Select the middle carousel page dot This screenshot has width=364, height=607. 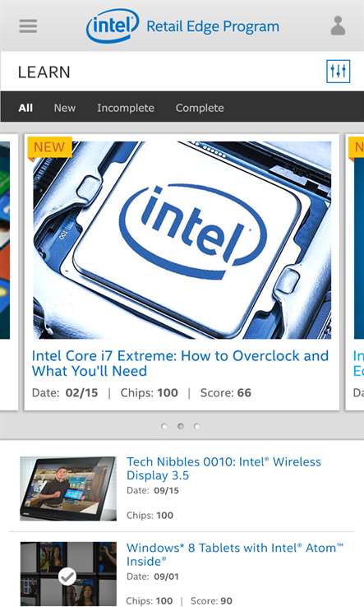pyautogui.click(x=180, y=426)
